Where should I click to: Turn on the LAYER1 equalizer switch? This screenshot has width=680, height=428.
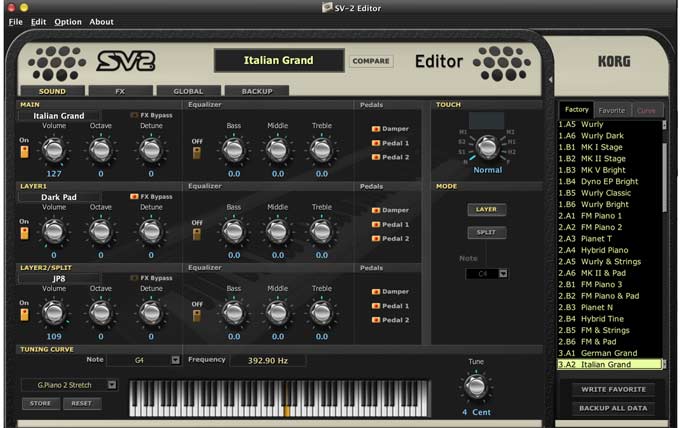pyautogui.click(x=197, y=234)
